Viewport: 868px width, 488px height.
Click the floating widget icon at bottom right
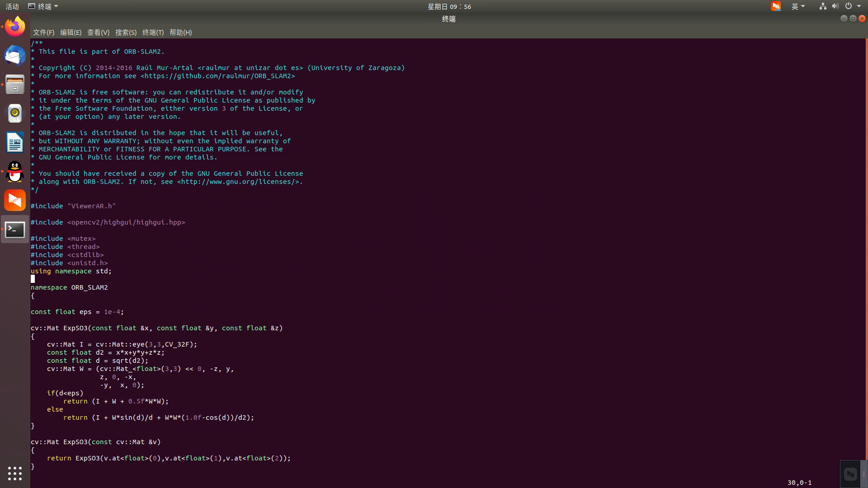850,474
